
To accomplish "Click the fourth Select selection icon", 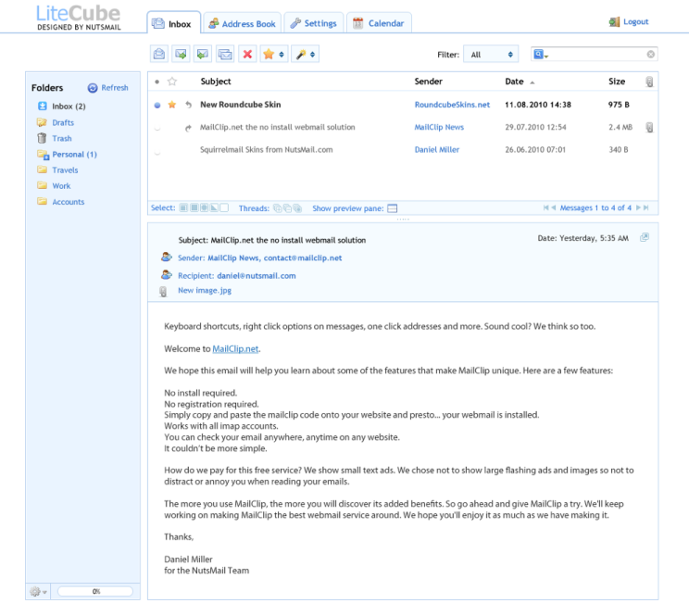I will (x=214, y=207).
